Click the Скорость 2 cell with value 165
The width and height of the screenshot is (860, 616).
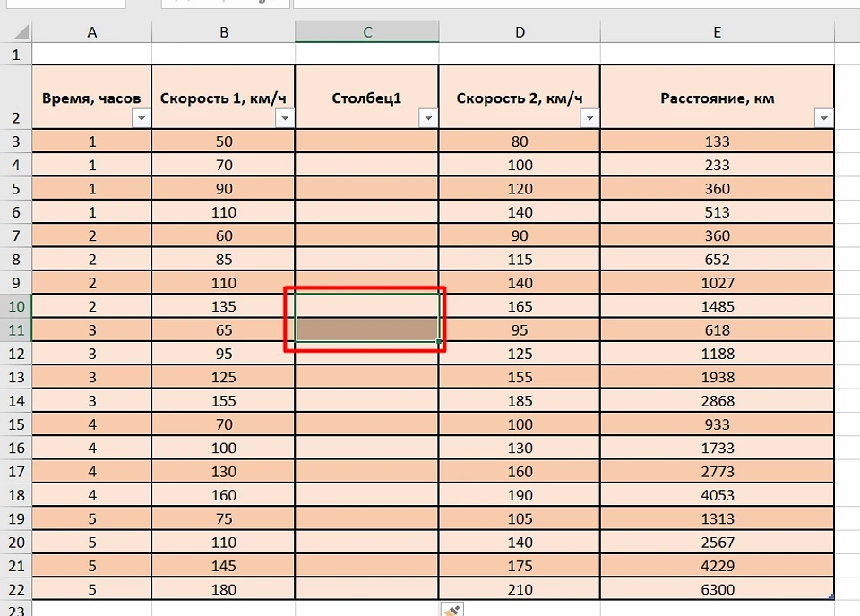(x=520, y=306)
